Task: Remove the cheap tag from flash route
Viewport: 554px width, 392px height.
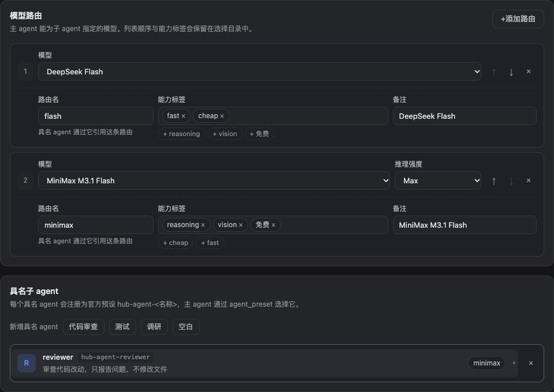Action: click(222, 116)
